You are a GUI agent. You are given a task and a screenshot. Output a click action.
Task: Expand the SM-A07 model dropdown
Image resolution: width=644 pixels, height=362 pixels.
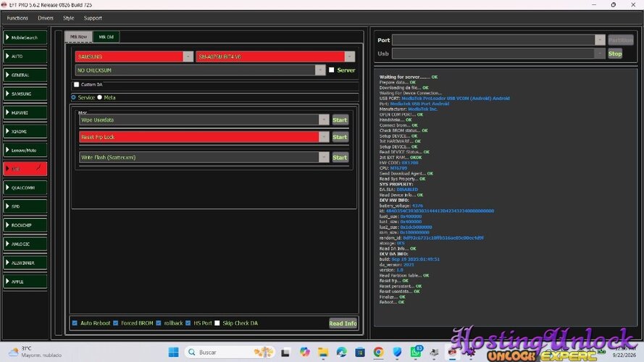pyautogui.click(x=349, y=56)
